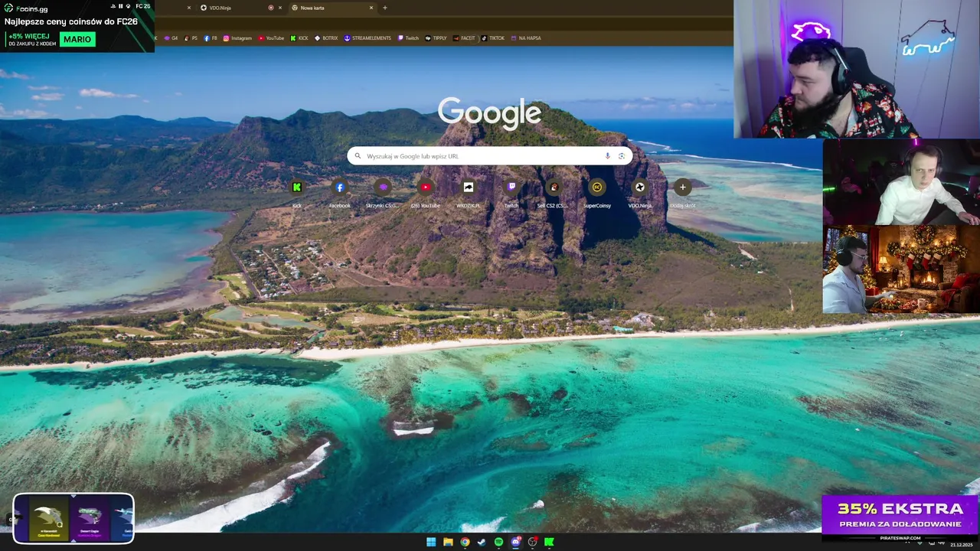Open the KICK bookmark in bookmarks bar
Viewport: 980px width, 551px height.
pyautogui.click(x=299, y=38)
